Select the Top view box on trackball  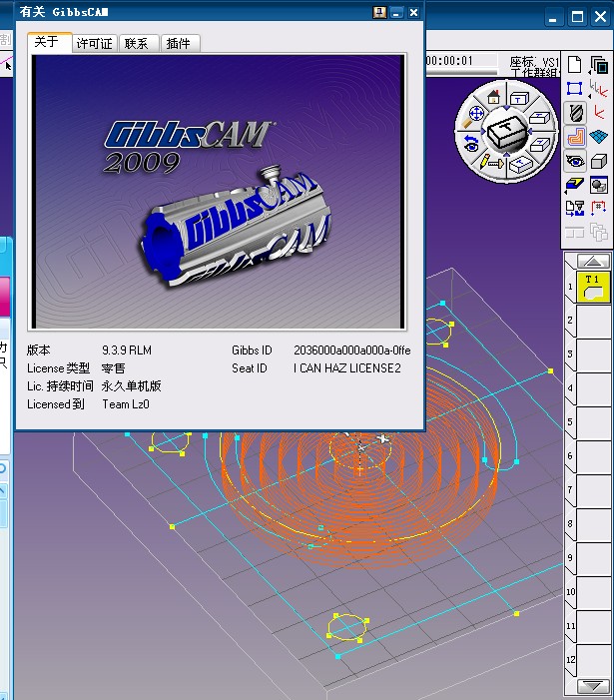pos(519,99)
